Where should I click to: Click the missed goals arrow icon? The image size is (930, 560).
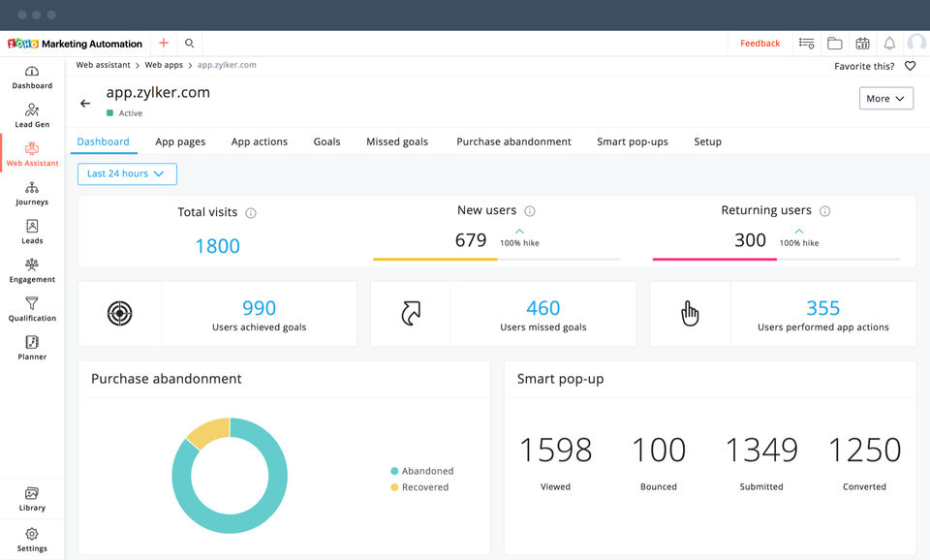point(411,313)
